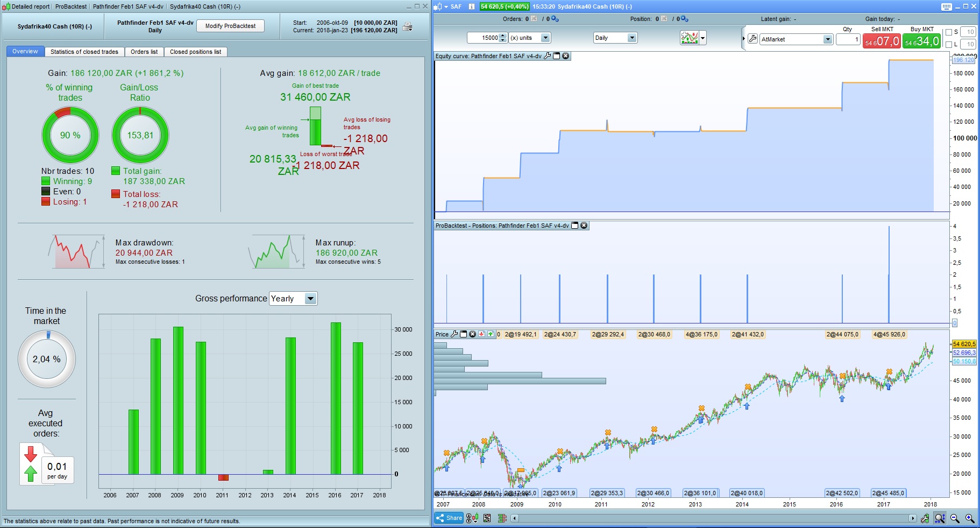Open order settings wrench beside AtMarket
980x528 pixels.
(753, 39)
